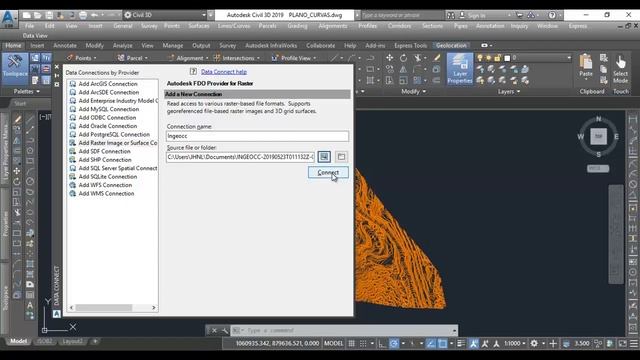Open the Data Connect help link
Image resolution: width=640 pixels, height=360 pixels.
point(224,72)
